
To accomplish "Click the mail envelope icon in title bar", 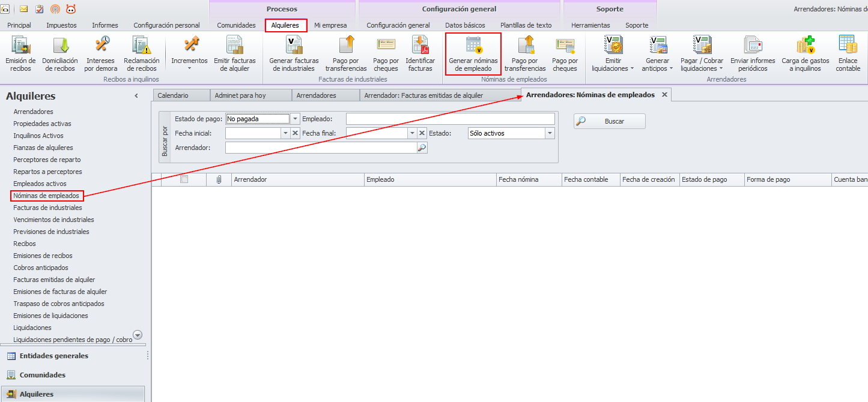I will 24,9.
